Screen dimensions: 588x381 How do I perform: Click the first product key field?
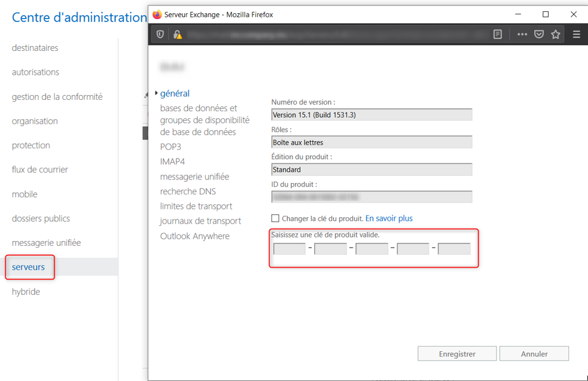290,249
